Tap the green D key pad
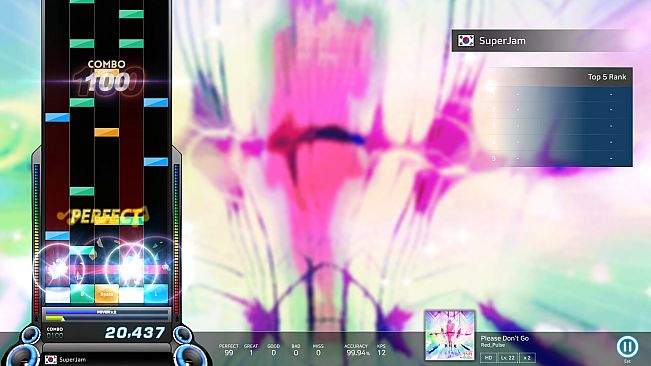This screenshot has height=366, width=651. point(82,294)
